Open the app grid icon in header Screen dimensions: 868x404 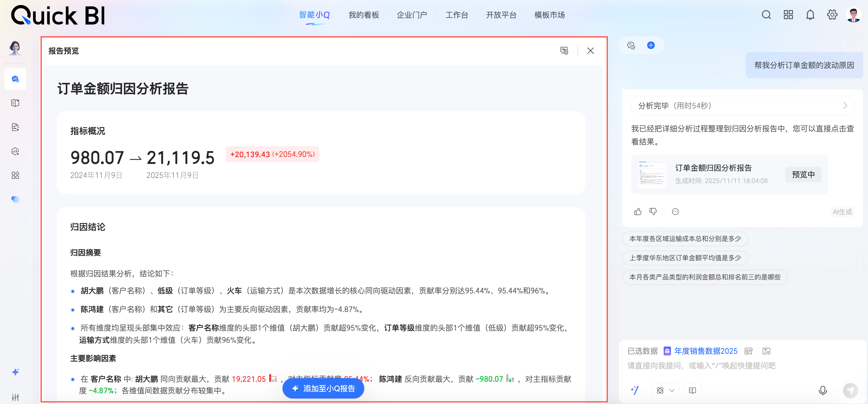(788, 15)
